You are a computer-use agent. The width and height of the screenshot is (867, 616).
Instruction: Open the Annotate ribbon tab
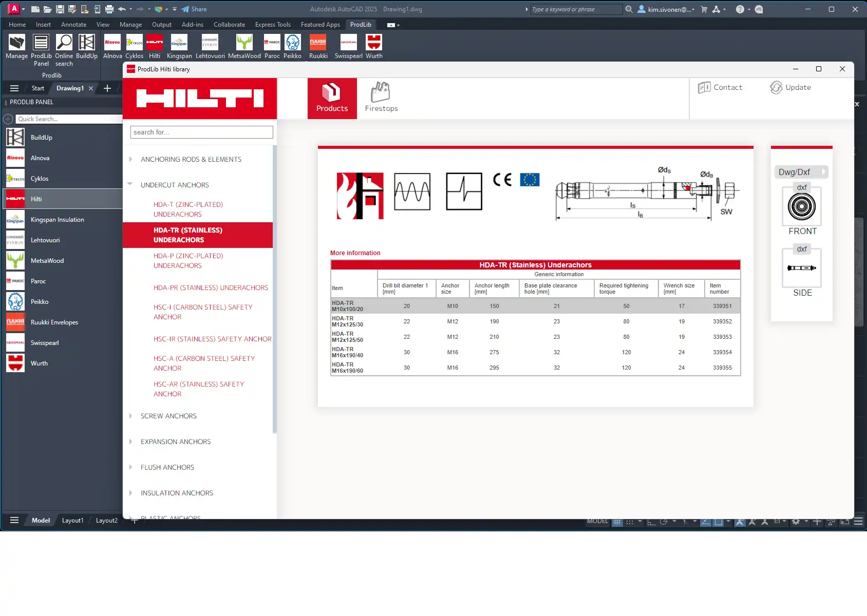(73, 25)
